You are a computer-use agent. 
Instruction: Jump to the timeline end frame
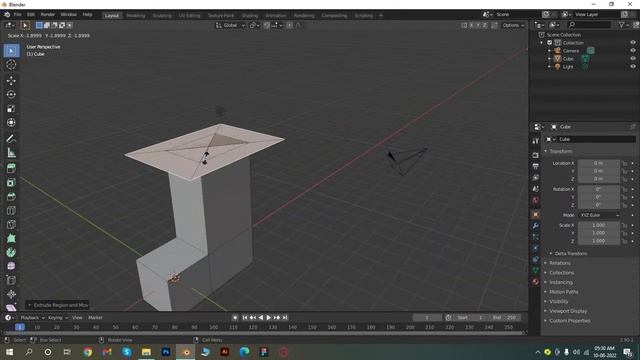(x=285, y=318)
